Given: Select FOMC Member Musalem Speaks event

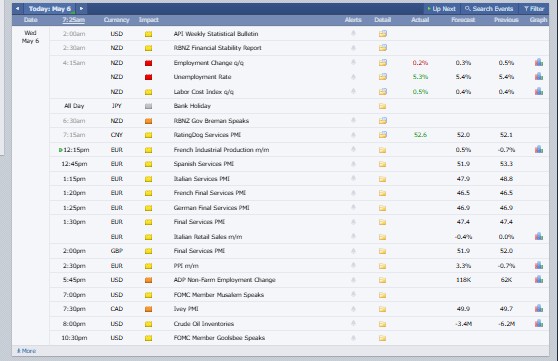Looking at the screenshot, I should 219,295.
